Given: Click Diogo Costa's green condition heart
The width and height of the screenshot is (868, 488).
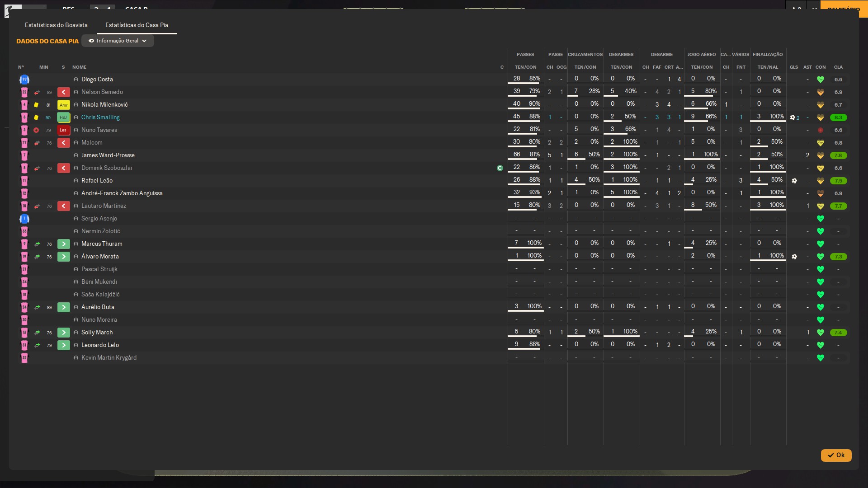Looking at the screenshot, I should 821,80.
